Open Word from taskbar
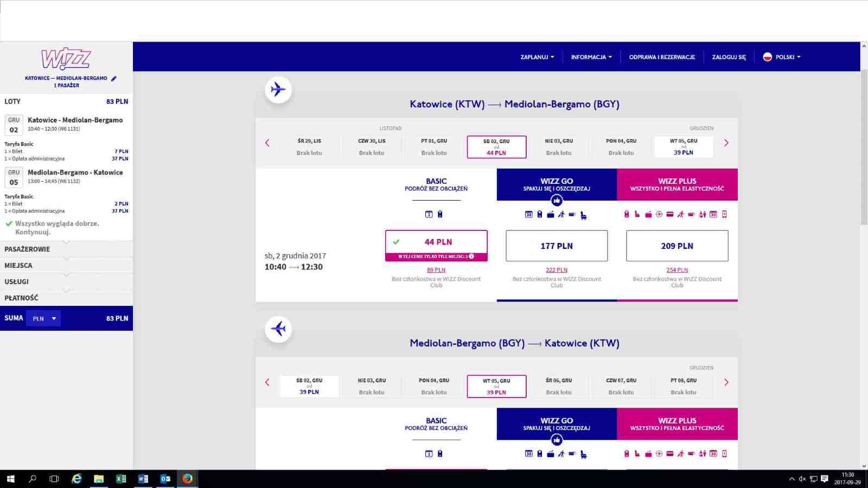This screenshot has width=868, height=488. pyautogui.click(x=143, y=479)
